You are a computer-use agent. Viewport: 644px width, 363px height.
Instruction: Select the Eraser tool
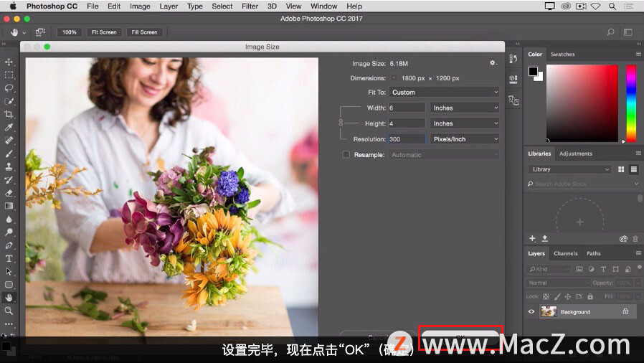click(9, 193)
